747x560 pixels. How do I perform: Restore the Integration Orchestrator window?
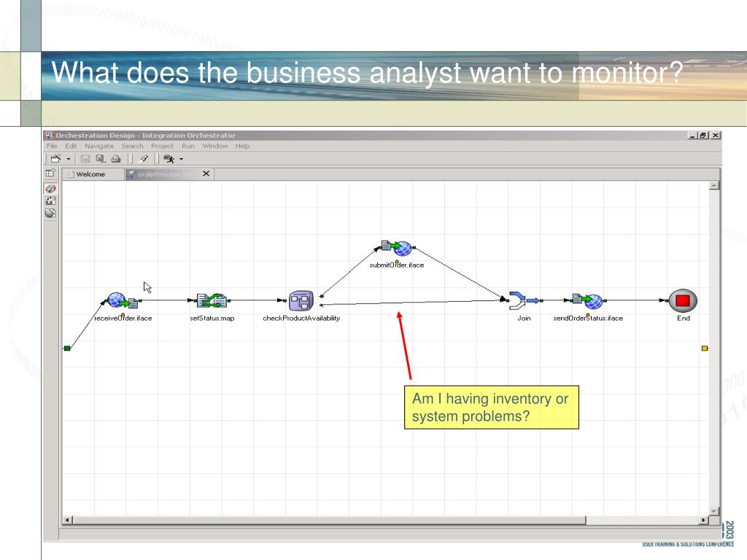704,135
